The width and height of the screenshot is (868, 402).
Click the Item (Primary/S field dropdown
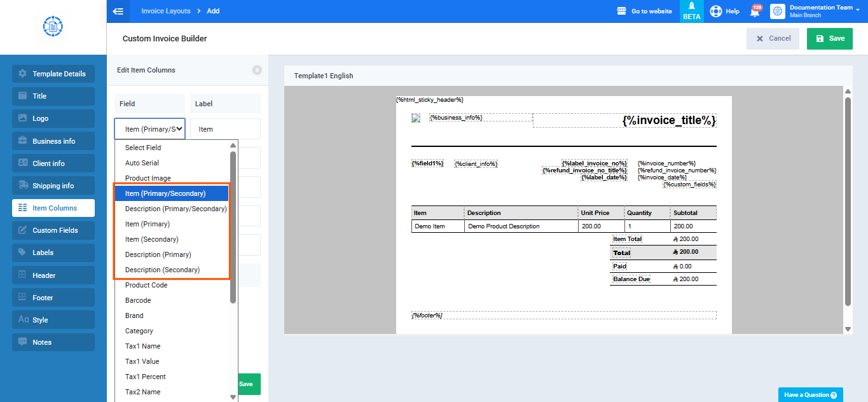(x=150, y=128)
